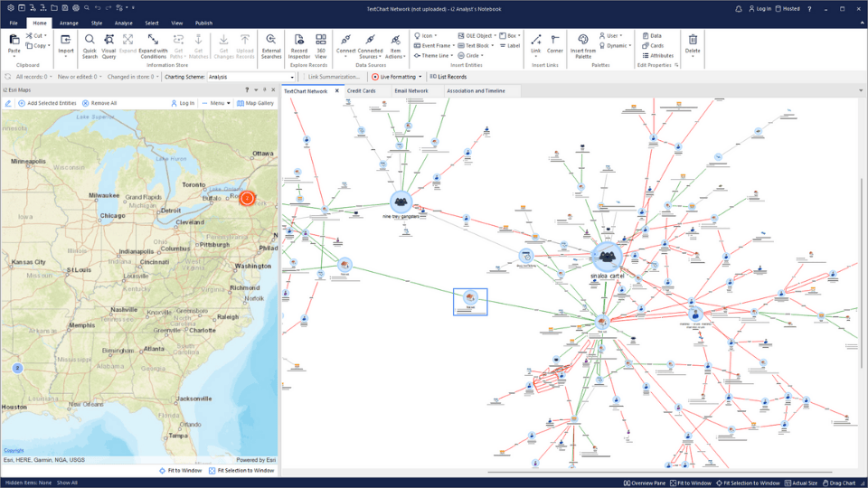Open the Email Network chart tab
868x488 pixels.
point(410,90)
